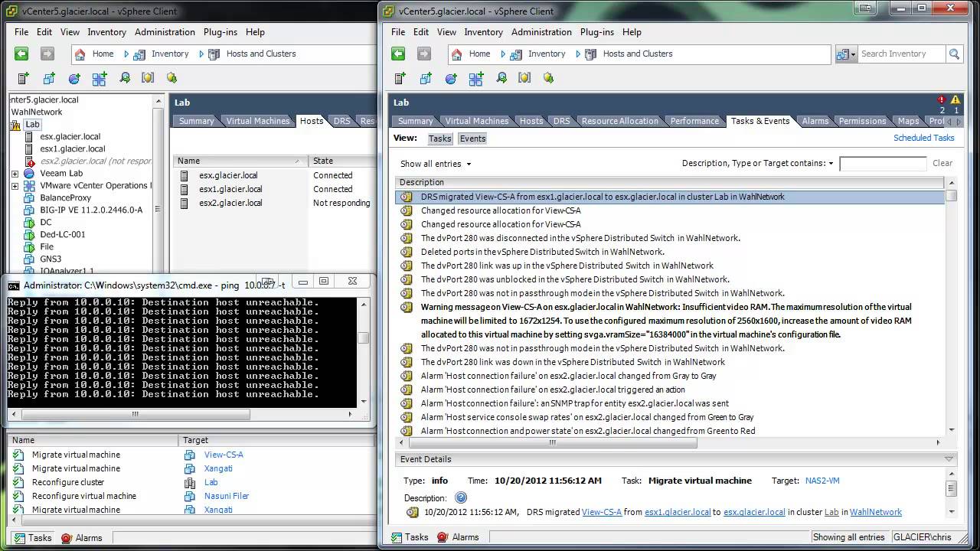The width and height of the screenshot is (980, 551).
Task: Open Administration menu in right window
Action: [541, 32]
